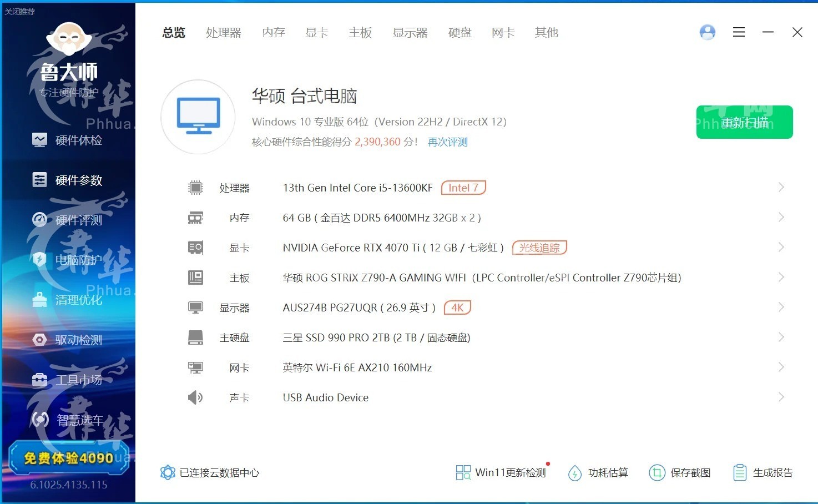The width and height of the screenshot is (818, 504).
Task: Switch to the 显卡 tab
Action: point(317,33)
